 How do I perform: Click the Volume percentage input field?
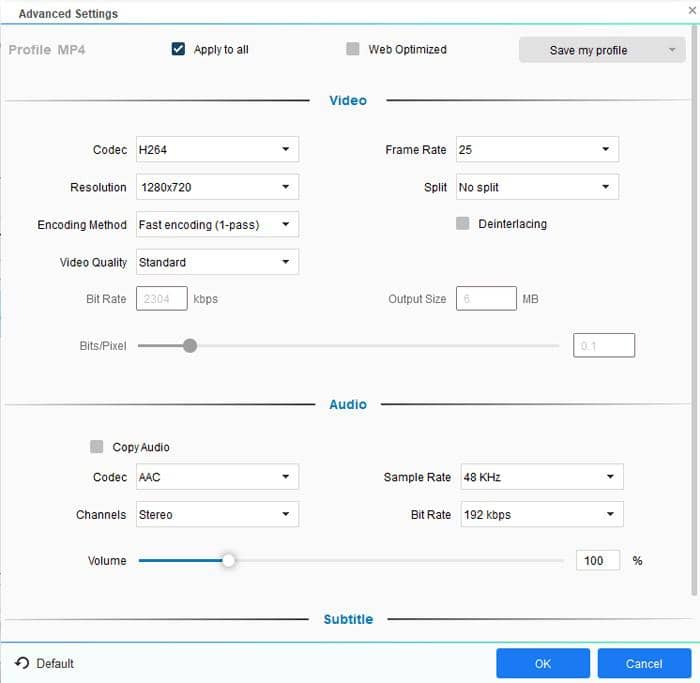597,561
